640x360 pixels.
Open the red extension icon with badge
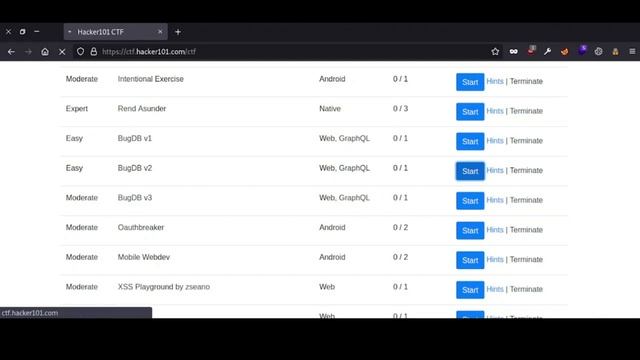click(x=531, y=51)
